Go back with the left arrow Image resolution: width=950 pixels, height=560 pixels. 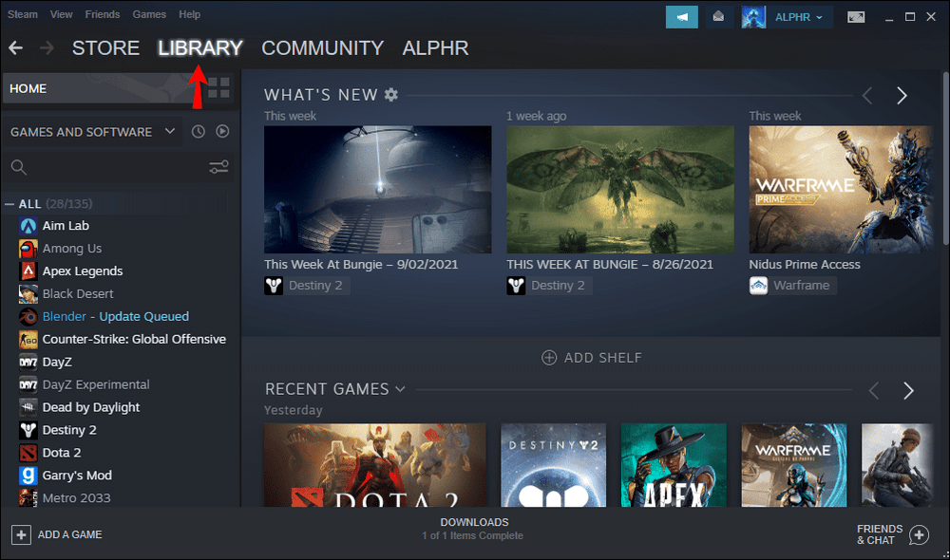(16, 47)
